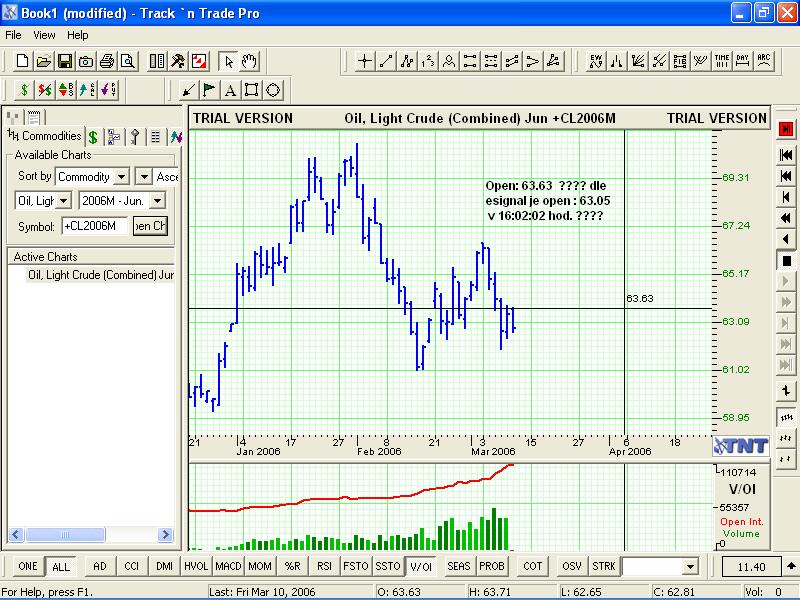Open the Oil, Light commodity dropdown
The height and width of the screenshot is (600, 800).
pyautogui.click(x=63, y=201)
